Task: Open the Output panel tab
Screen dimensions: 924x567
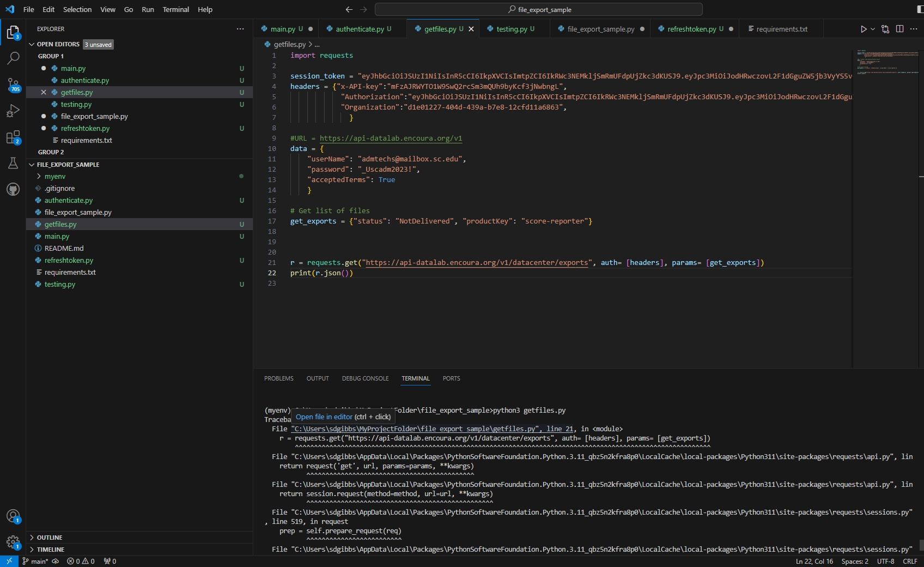Action: tap(318, 378)
